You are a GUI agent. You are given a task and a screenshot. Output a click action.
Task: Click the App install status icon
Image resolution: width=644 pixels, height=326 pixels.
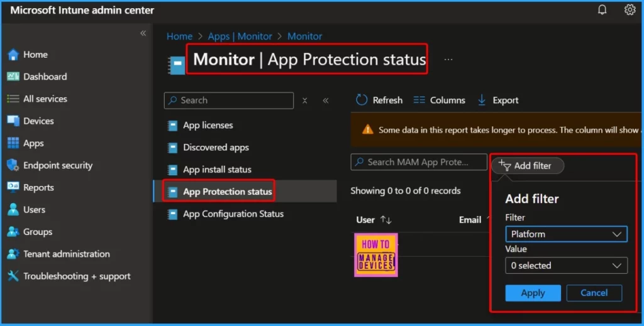(x=172, y=170)
